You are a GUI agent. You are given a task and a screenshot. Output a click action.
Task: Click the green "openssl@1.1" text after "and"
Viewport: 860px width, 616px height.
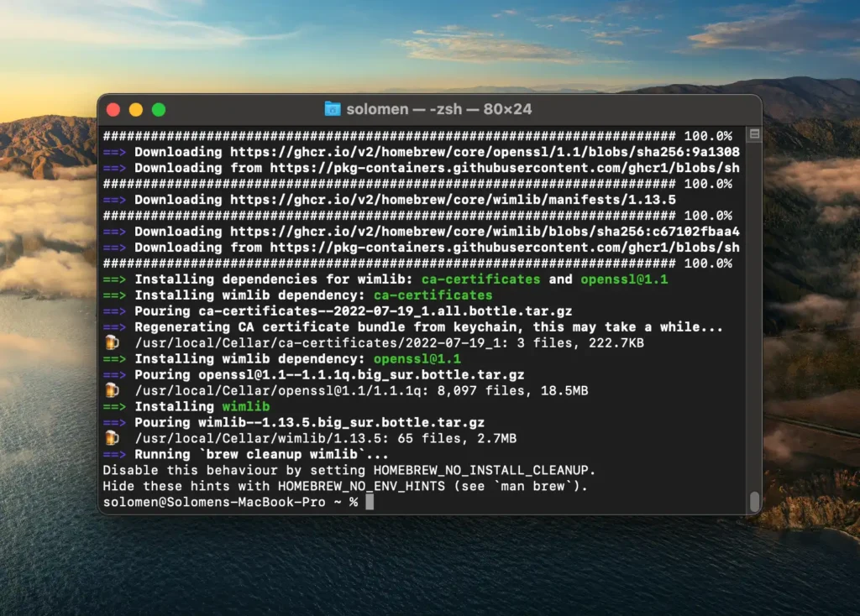(624, 279)
